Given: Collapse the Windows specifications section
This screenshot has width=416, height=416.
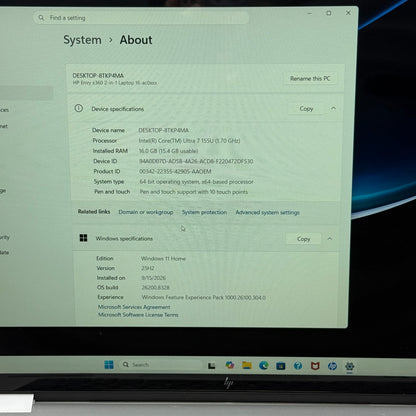Looking at the screenshot, I should [330, 239].
